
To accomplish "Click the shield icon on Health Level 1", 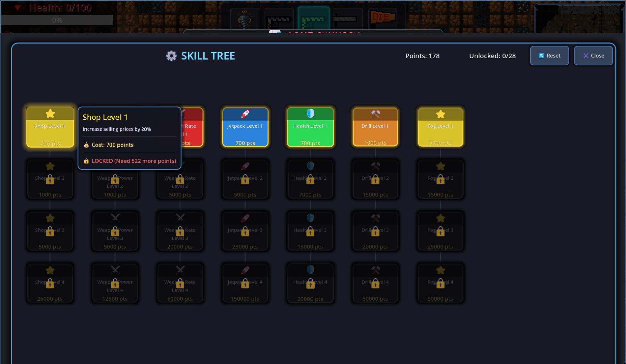I will pyautogui.click(x=310, y=114).
